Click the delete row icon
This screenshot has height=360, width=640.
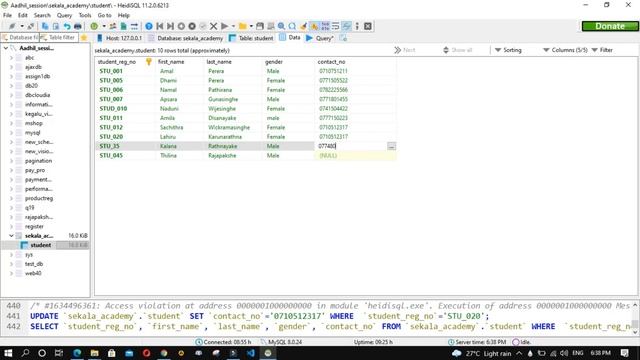click(x=192, y=26)
